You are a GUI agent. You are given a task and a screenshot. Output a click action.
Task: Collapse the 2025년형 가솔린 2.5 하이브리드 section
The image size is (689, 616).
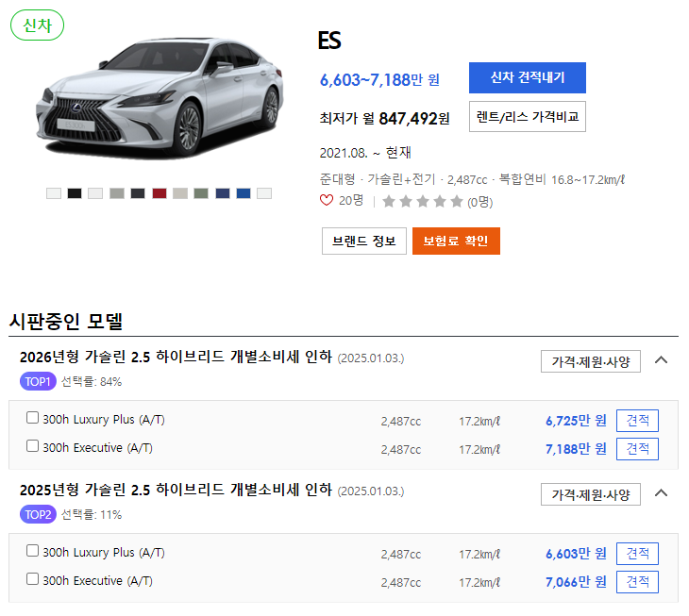pos(661,493)
